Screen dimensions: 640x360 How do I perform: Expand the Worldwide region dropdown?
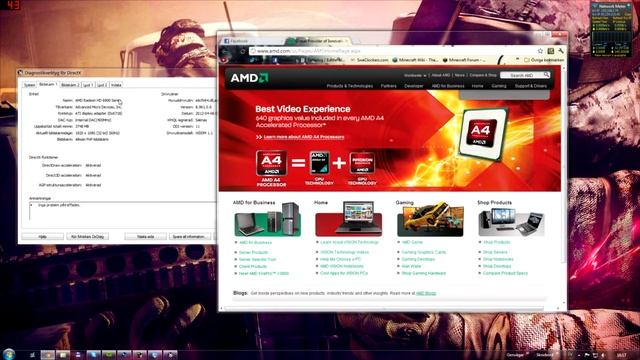(x=415, y=76)
